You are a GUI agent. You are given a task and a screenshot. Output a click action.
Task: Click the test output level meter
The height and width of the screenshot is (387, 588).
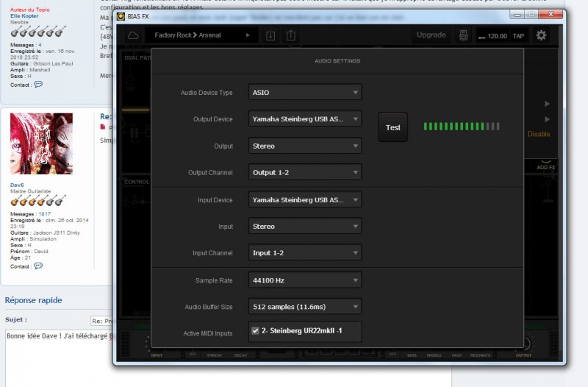pyautogui.click(x=462, y=127)
